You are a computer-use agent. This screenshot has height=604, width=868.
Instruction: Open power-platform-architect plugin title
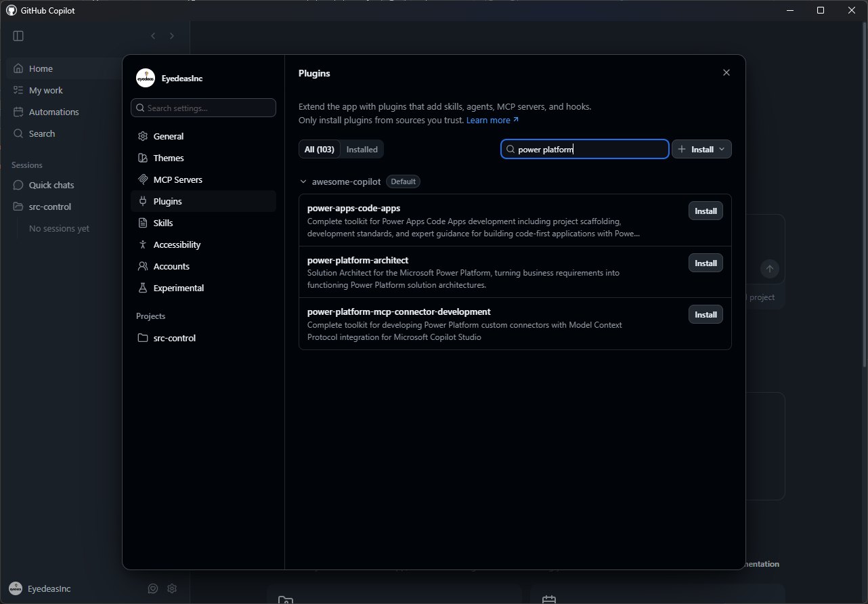357,260
